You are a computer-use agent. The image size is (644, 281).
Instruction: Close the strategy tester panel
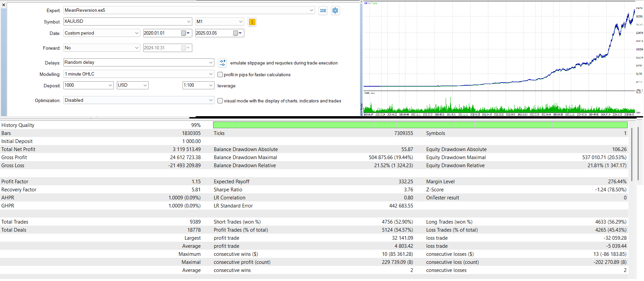click(4, 5)
